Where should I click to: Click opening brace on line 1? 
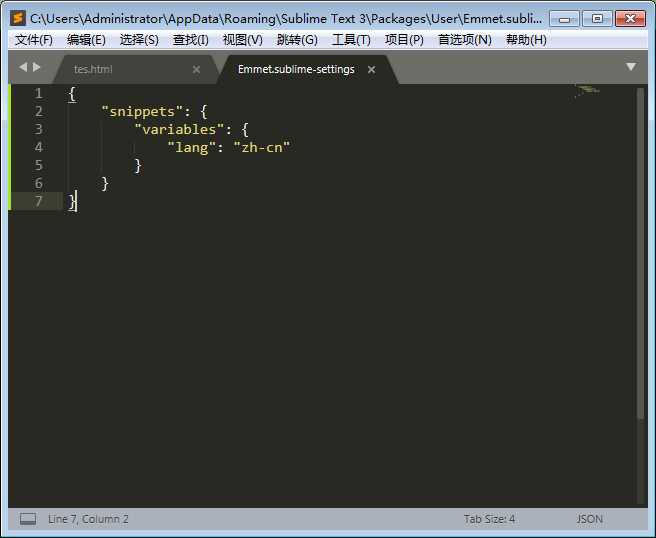[72, 94]
